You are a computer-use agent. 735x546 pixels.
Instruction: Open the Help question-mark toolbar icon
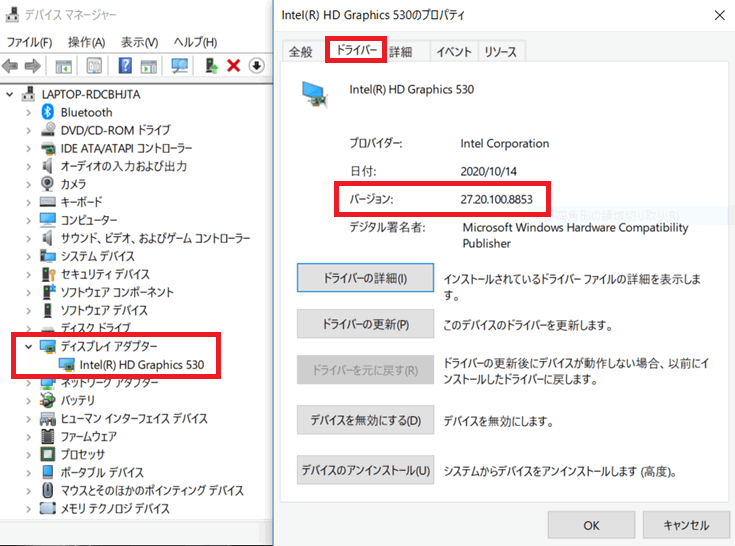click(125, 66)
